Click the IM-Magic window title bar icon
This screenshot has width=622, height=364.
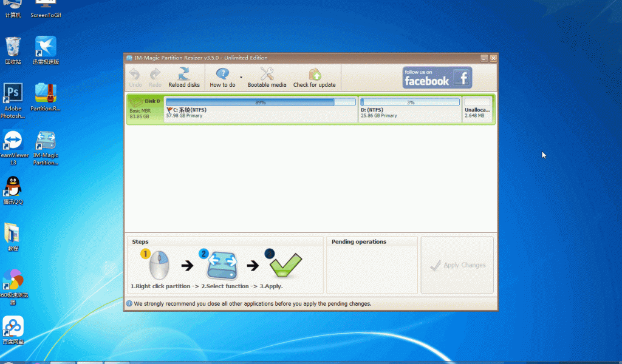pos(129,58)
